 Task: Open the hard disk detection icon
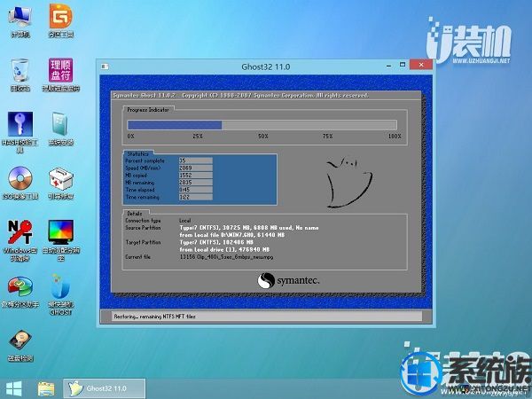tap(20, 345)
